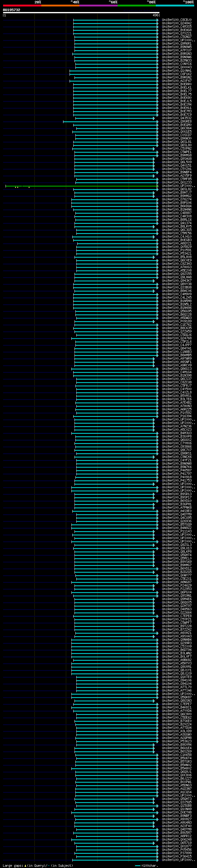
Task: Click the UniRef100_B9RGN3 entry
Action: click(177, 54)
